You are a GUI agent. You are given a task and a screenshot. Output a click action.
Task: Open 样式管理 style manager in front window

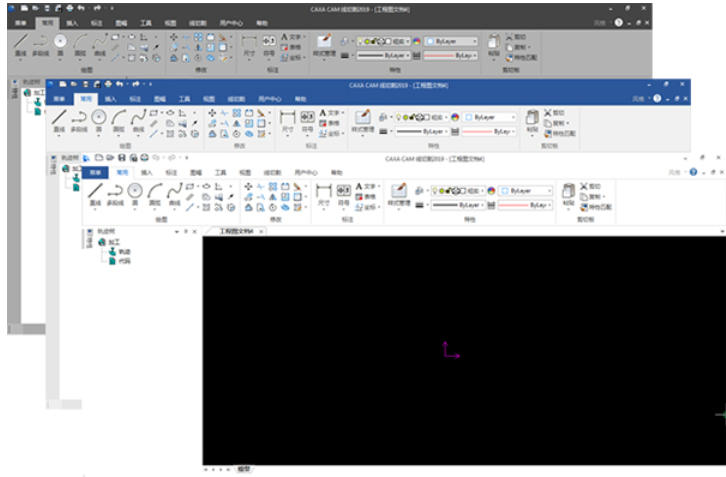[398, 192]
